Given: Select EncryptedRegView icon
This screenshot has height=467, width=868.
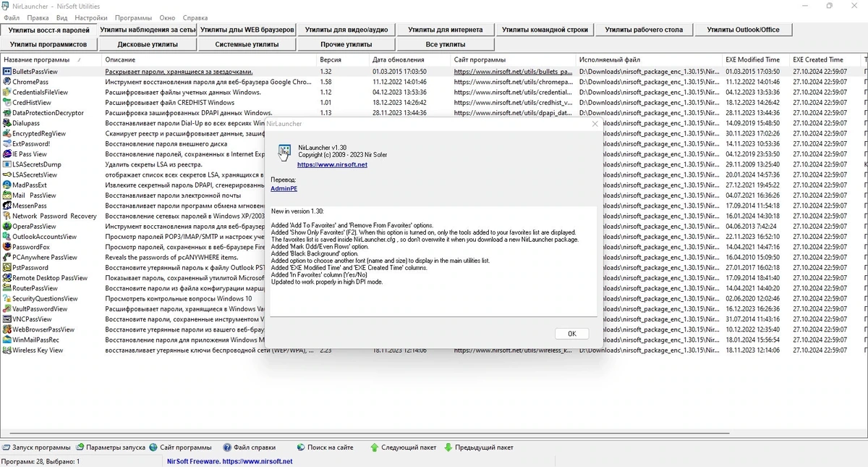Looking at the screenshot, I should [x=7, y=133].
